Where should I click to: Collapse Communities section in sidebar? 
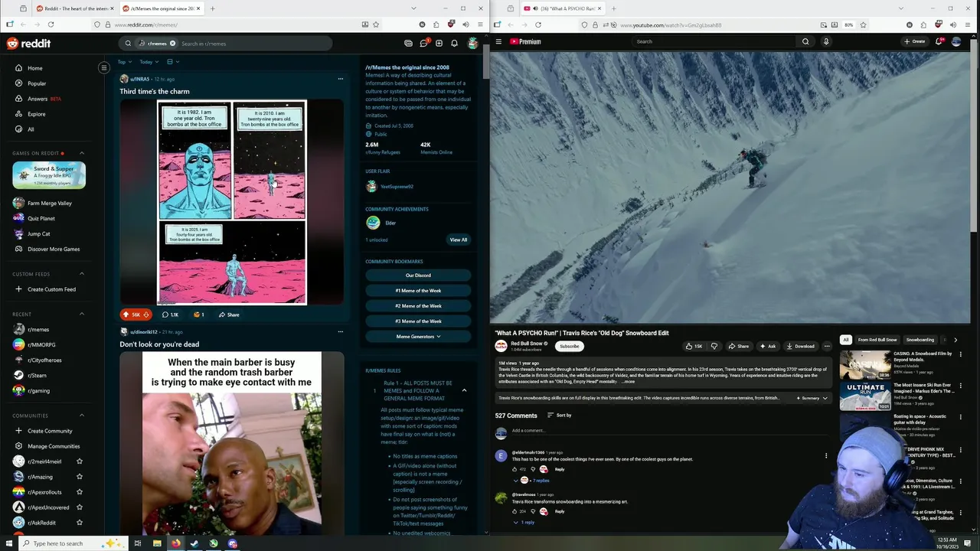82,416
